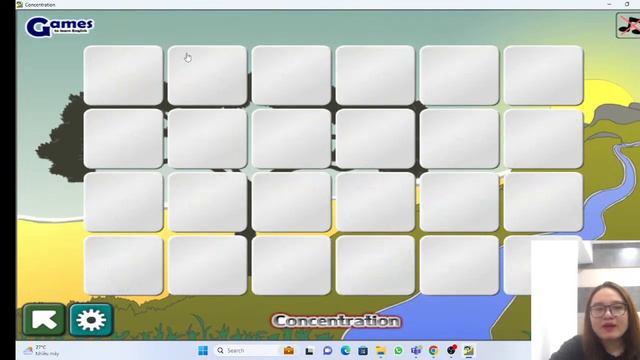Flip the fourth card in the third row
The image size is (640, 360).
(x=376, y=202)
